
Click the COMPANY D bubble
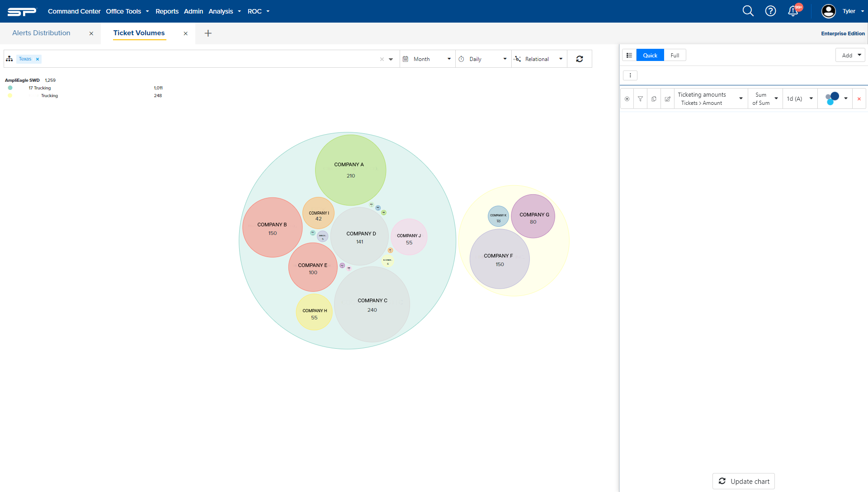[x=360, y=236]
